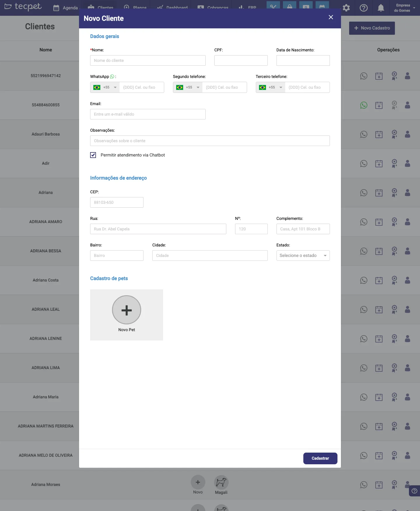Open the Agenda menu item
Screen dimensions: 420x511
click(66, 8)
